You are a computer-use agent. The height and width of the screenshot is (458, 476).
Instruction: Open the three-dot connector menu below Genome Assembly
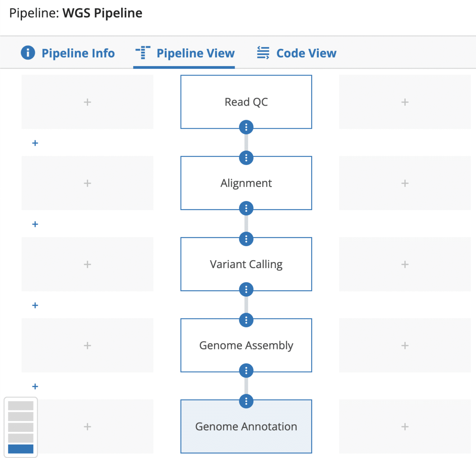[246, 370]
